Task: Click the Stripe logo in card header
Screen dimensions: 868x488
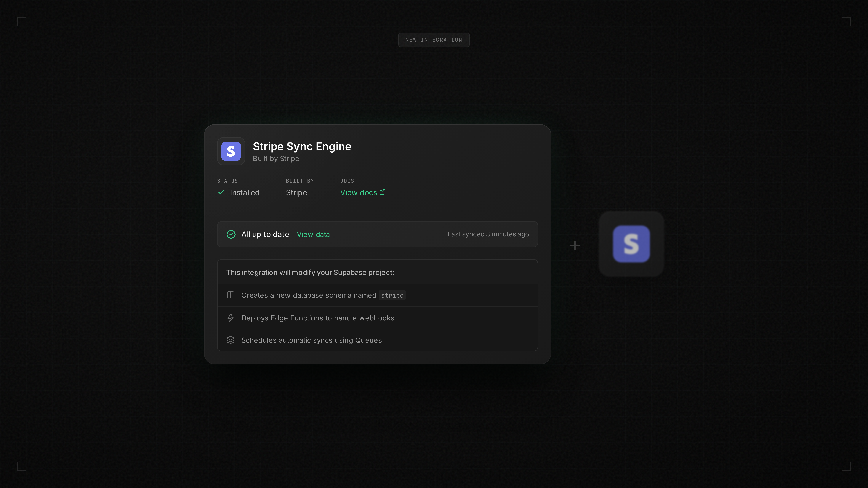Action: click(231, 151)
